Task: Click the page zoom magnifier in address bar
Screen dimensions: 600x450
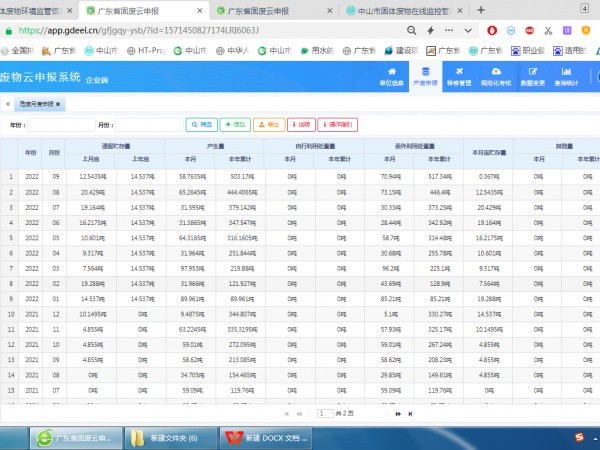Action: click(411, 30)
